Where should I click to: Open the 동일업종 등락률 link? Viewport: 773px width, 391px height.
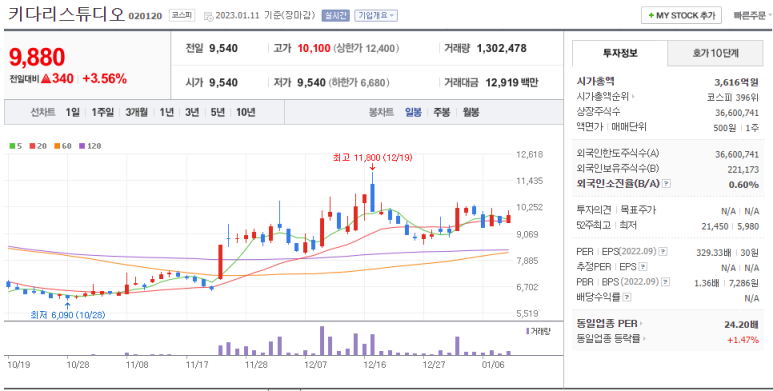(611, 339)
